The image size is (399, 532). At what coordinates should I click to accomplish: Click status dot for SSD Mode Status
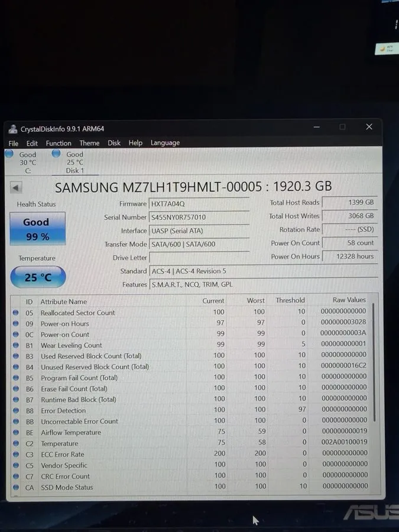[15, 487]
